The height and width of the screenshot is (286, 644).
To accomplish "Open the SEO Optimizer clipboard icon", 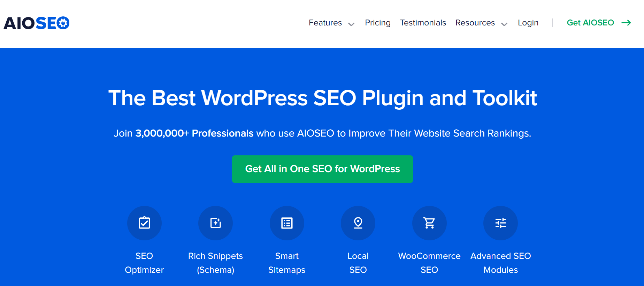I will [144, 223].
